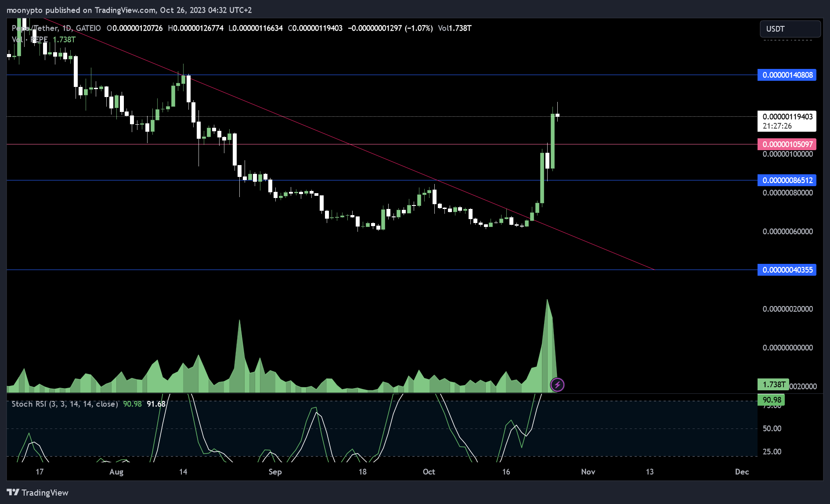Select the 0.00000086512 blue price label
This screenshot has height=504, width=830.
[x=787, y=180]
